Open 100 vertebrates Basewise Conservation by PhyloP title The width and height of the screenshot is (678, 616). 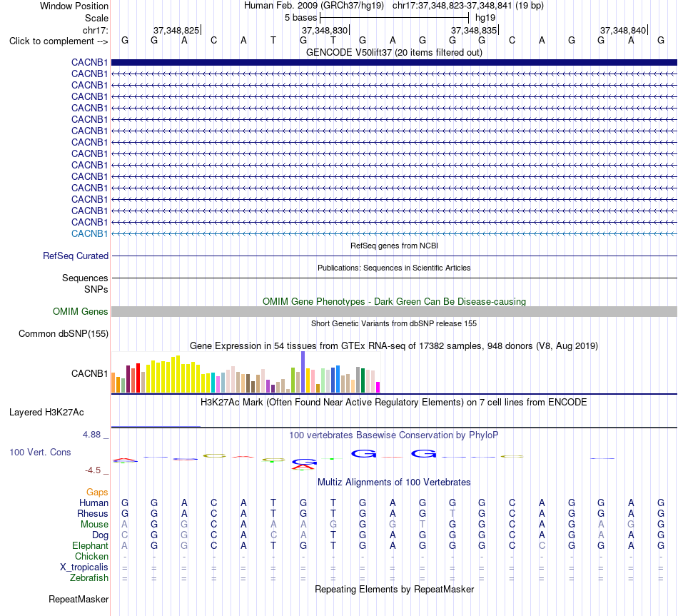coord(394,435)
